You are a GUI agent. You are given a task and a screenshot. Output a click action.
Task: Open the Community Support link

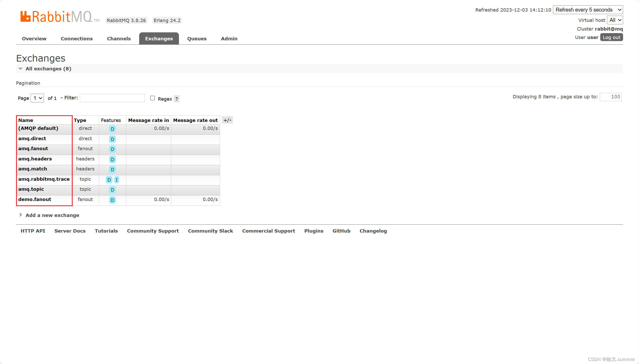pos(153,231)
